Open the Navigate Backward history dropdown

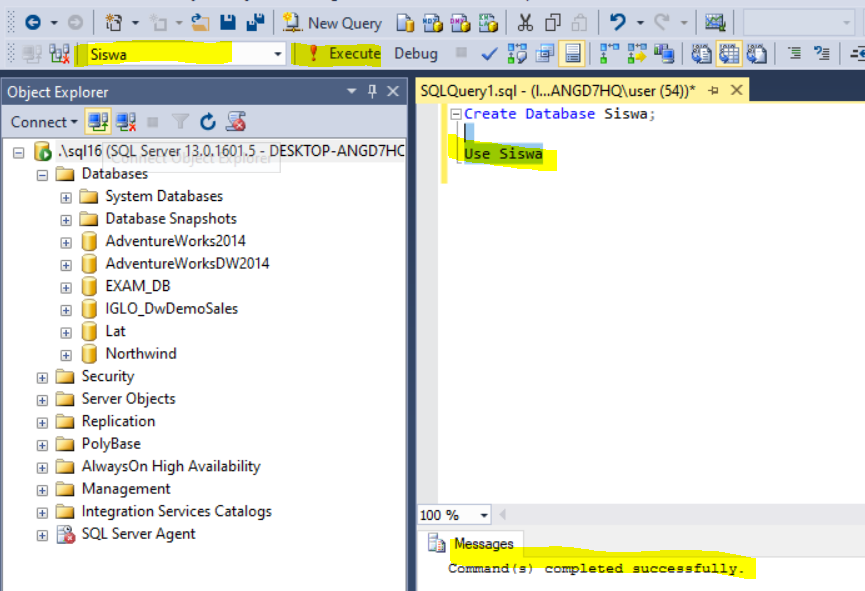coord(54,23)
